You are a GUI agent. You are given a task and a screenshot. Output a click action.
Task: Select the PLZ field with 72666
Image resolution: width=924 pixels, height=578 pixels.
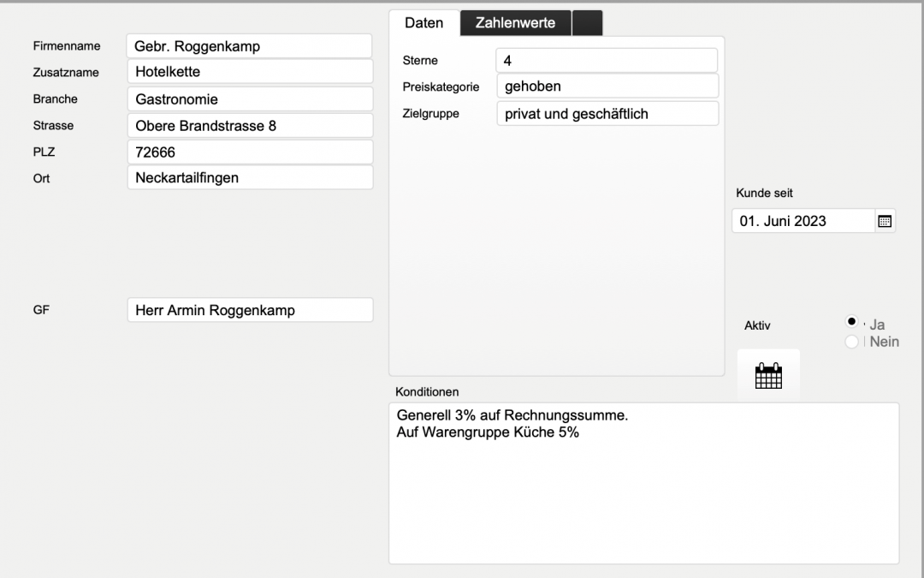point(249,152)
